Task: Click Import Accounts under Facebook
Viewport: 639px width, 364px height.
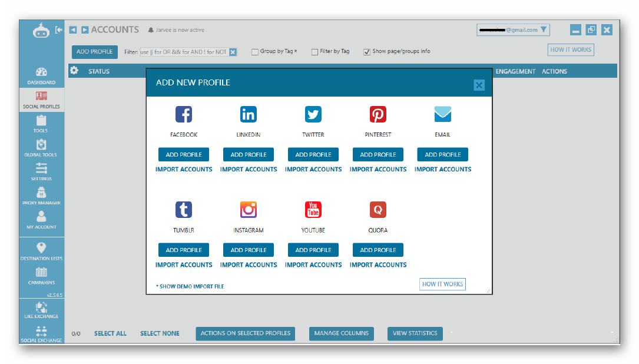Action: (184, 169)
